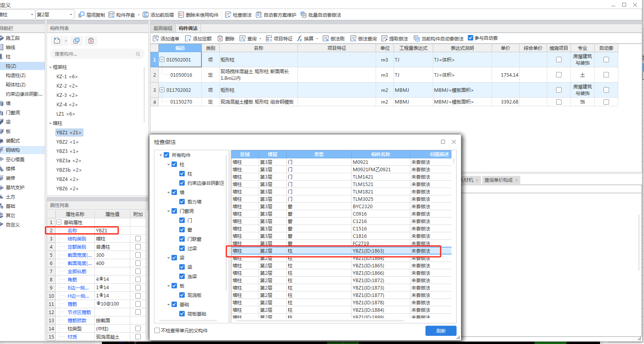This screenshot has height=344, width=644.
Task: Select YBZ3a <2> in component list
Action: (x=68, y=161)
